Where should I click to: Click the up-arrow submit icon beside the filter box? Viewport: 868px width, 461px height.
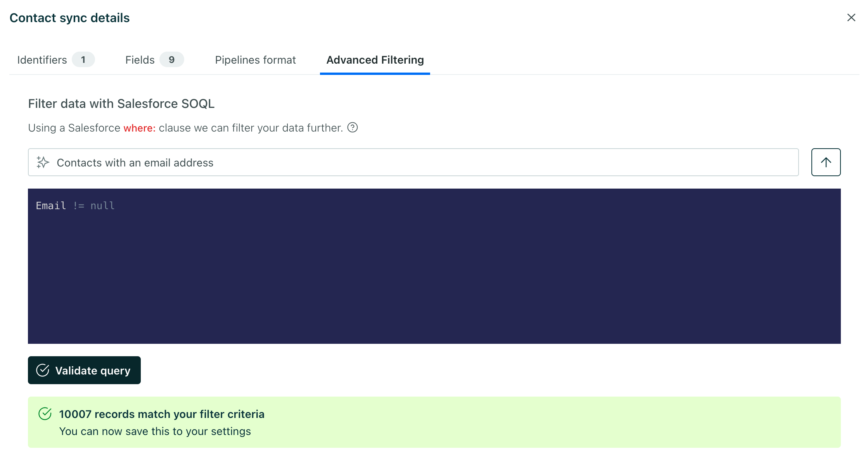(826, 162)
